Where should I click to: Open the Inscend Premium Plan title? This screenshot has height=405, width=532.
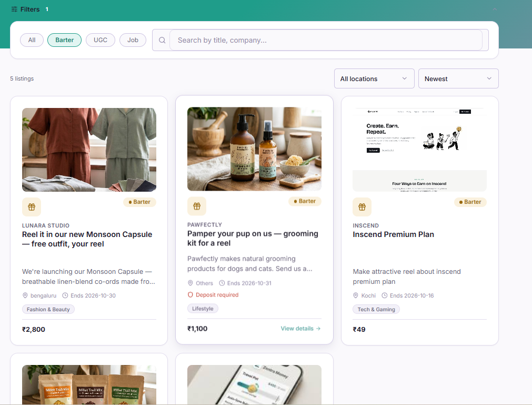[x=393, y=234]
